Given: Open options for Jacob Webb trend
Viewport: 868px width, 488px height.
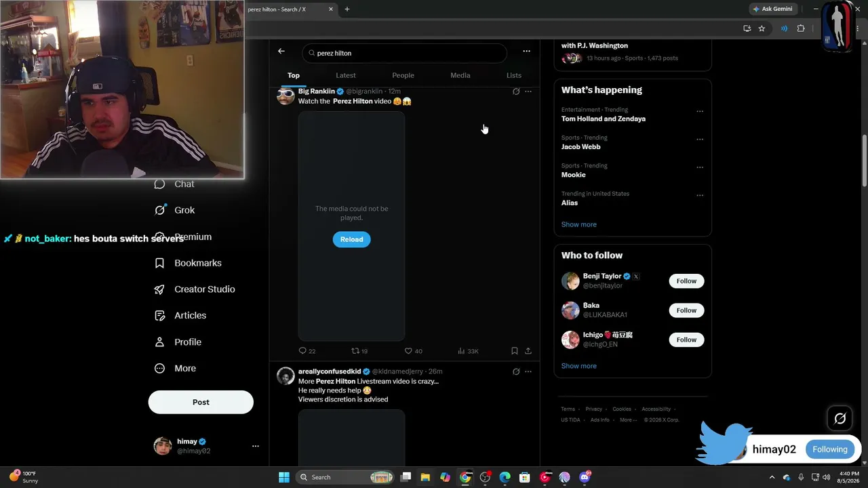Looking at the screenshot, I should tap(700, 140).
